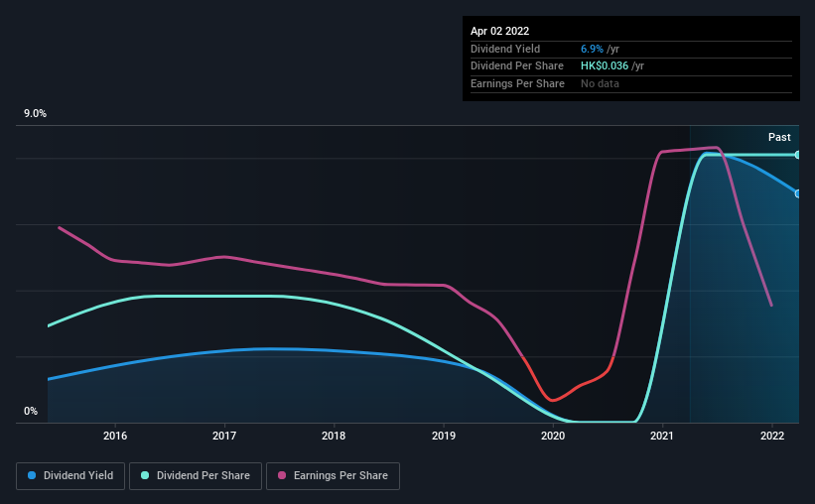Viewport: 815px width, 504px height.
Task: Click the "Past" region label
Action: click(779, 137)
